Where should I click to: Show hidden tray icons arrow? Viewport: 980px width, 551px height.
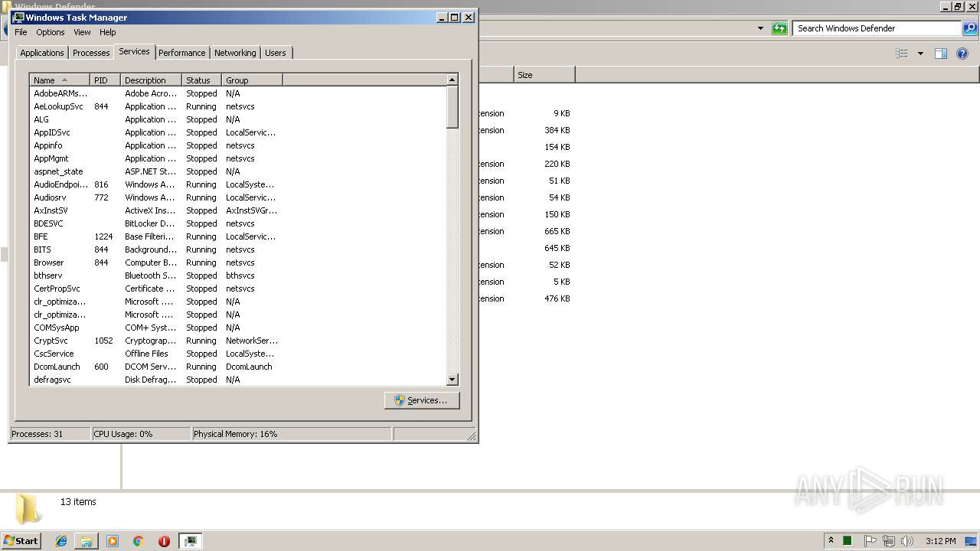coord(831,540)
